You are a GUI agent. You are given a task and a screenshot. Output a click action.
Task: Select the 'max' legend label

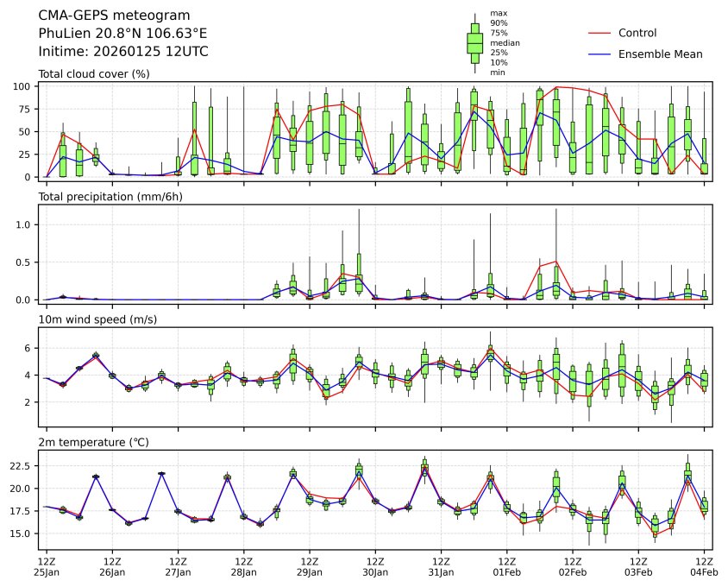[497, 13]
